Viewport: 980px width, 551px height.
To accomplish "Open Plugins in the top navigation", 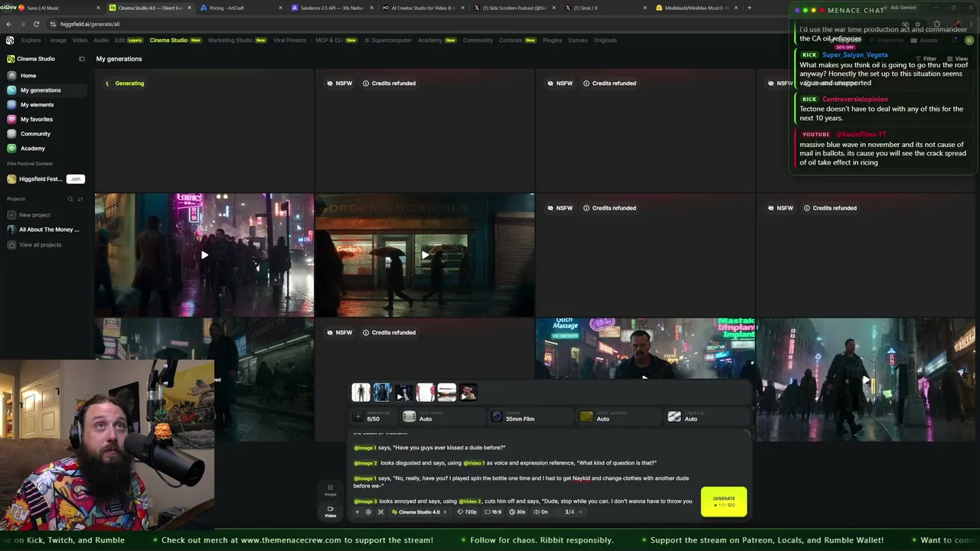I will [x=553, y=40].
